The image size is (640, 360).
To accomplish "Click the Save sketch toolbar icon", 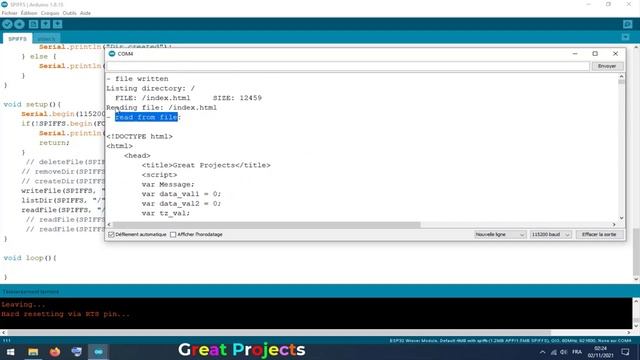I will click(x=58, y=24).
